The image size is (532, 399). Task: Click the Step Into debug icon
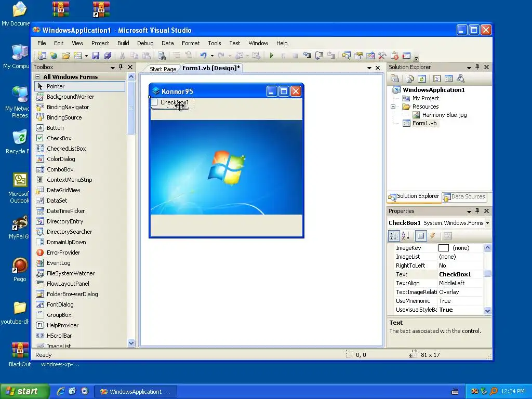(307, 56)
